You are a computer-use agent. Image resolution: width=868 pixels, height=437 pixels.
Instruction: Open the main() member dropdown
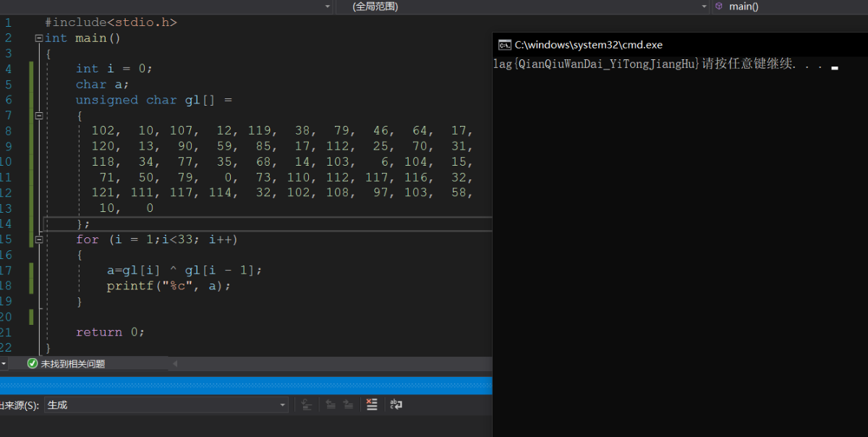790,7
